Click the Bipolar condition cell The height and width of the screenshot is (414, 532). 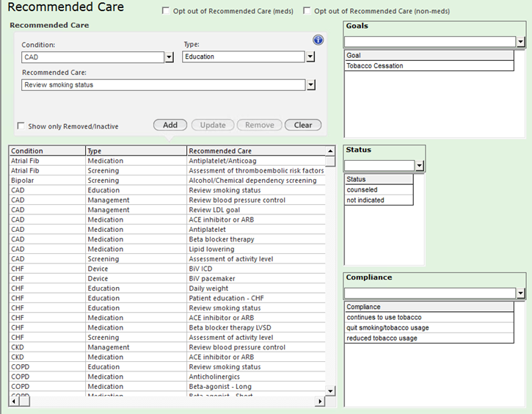point(47,181)
